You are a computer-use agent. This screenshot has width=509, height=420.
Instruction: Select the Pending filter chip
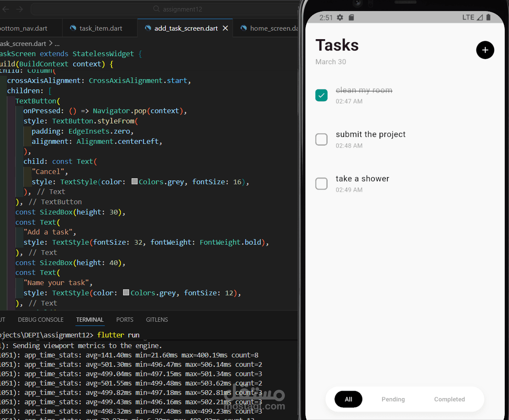393,399
